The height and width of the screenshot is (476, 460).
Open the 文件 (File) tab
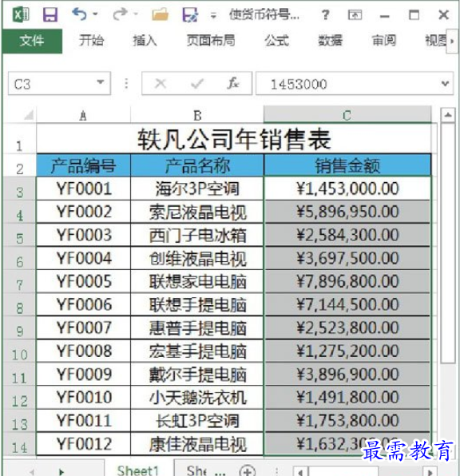coord(32,41)
